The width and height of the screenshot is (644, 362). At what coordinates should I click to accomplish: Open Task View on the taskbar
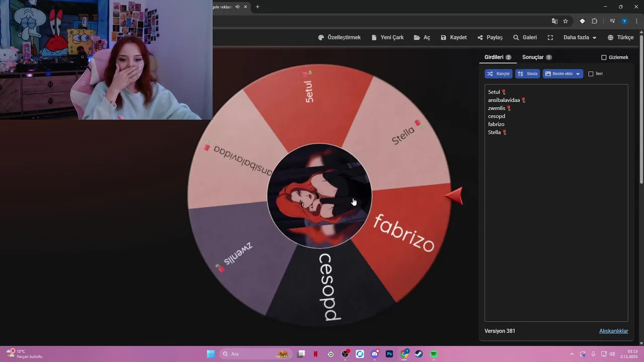tap(301, 354)
